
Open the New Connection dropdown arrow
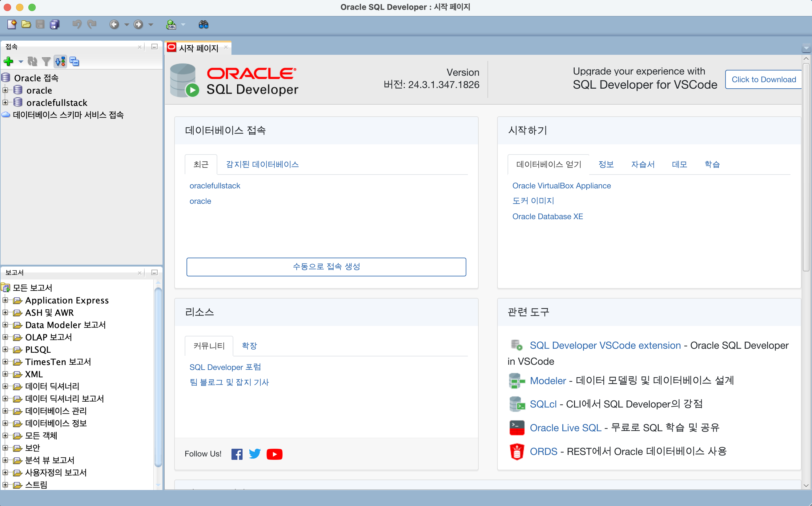pyautogui.click(x=21, y=62)
